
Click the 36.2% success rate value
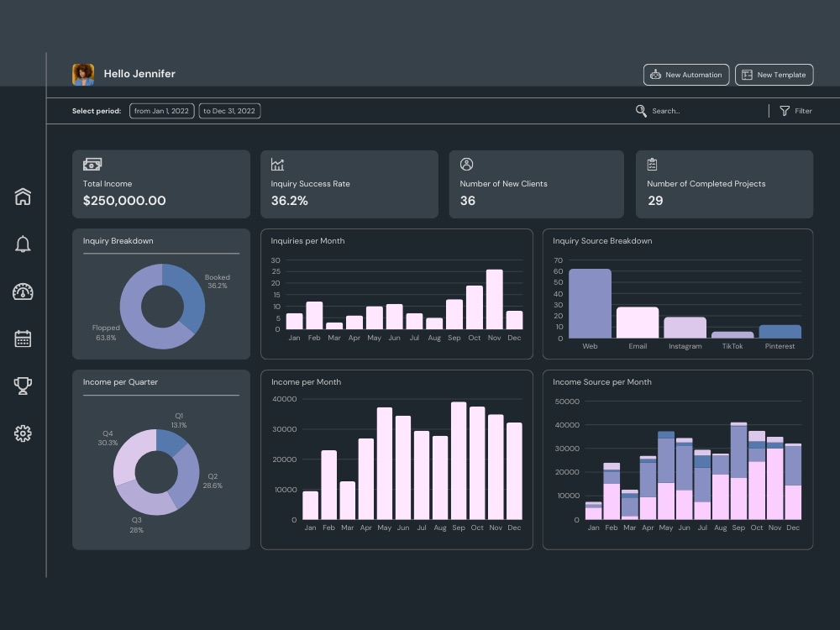tap(289, 201)
